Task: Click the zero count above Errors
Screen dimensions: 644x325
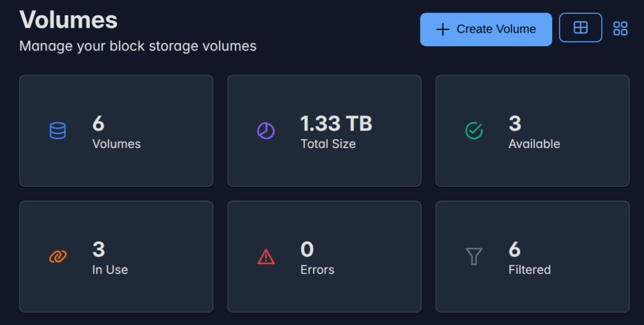Action: (x=307, y=249)
